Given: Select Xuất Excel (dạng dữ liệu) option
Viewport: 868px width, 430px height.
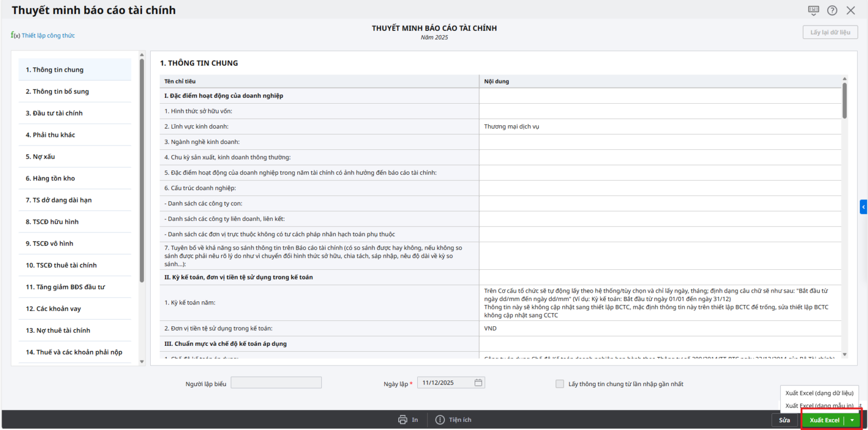Looking at the screenshot, I should [x=819, y=393].
